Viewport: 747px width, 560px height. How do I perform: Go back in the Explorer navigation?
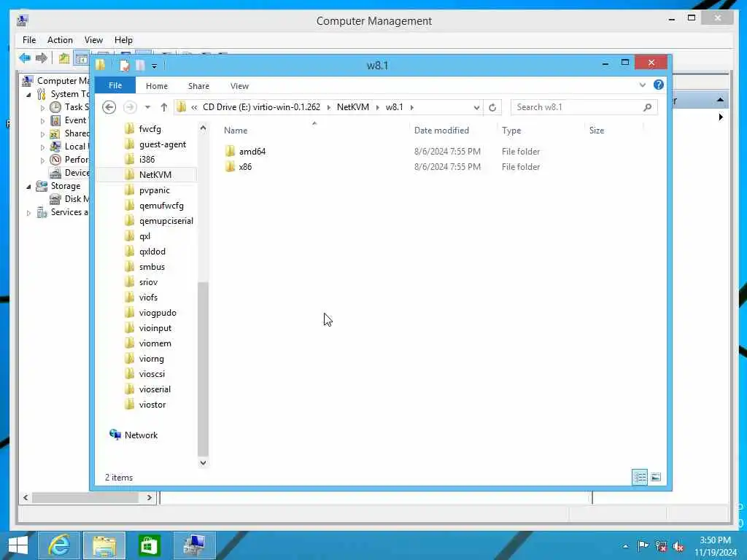109,107
